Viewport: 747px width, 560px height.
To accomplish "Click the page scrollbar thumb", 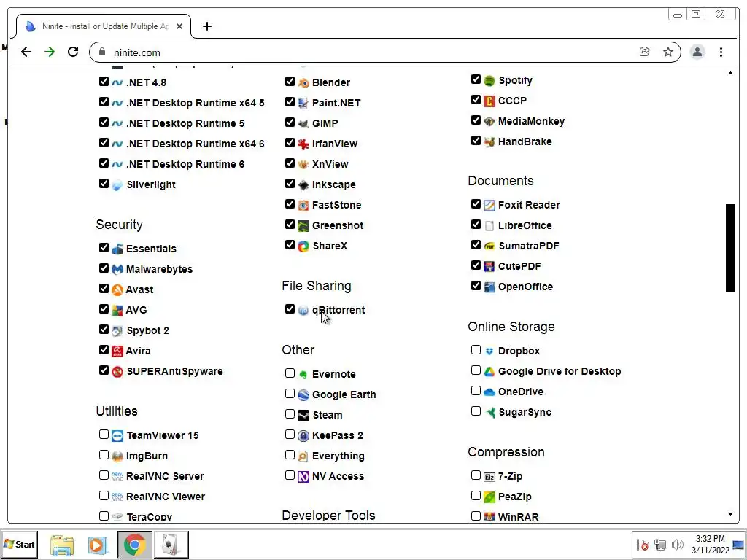I will [730, 248].
